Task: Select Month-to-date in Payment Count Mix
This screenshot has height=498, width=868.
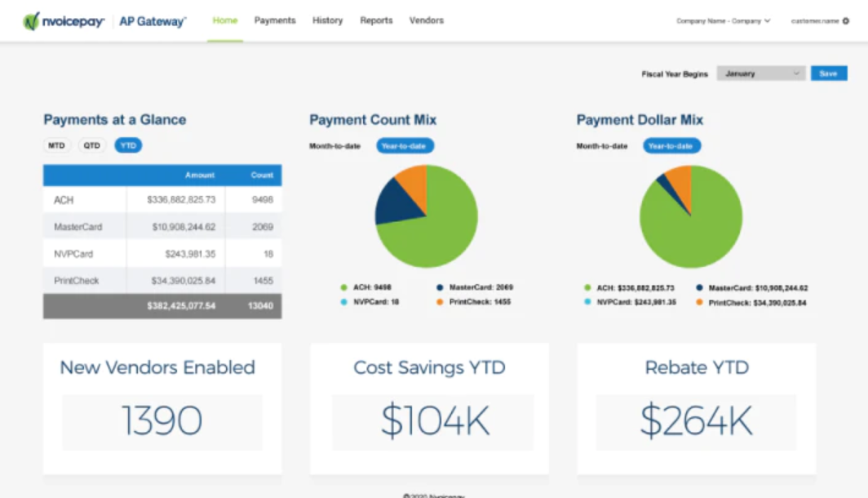Action: click(x=334, y=146)
